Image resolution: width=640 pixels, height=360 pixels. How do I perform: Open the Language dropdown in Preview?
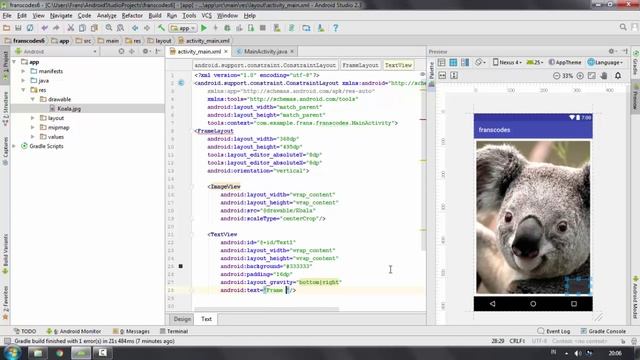[605, 62]
